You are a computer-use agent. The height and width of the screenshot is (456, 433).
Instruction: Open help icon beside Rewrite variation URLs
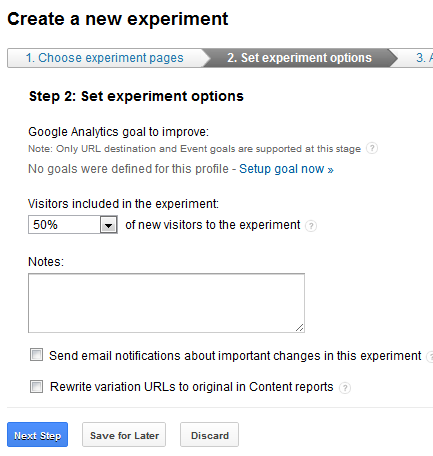(345, 388)
